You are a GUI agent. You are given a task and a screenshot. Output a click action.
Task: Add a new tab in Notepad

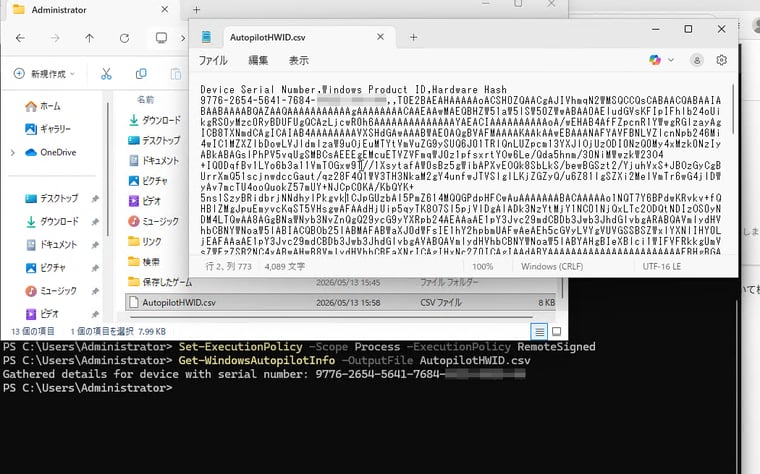tap(413, 37)
